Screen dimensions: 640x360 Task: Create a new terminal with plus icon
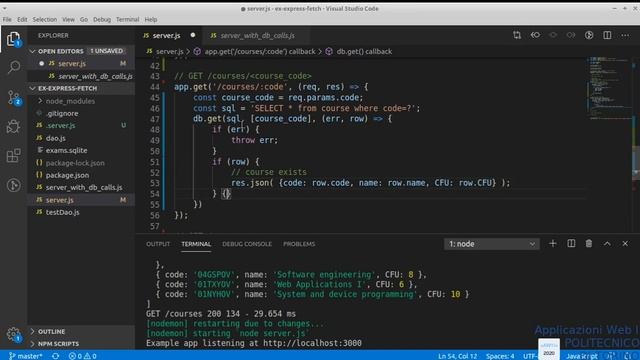pyautogui.click(x=553, y=244)
